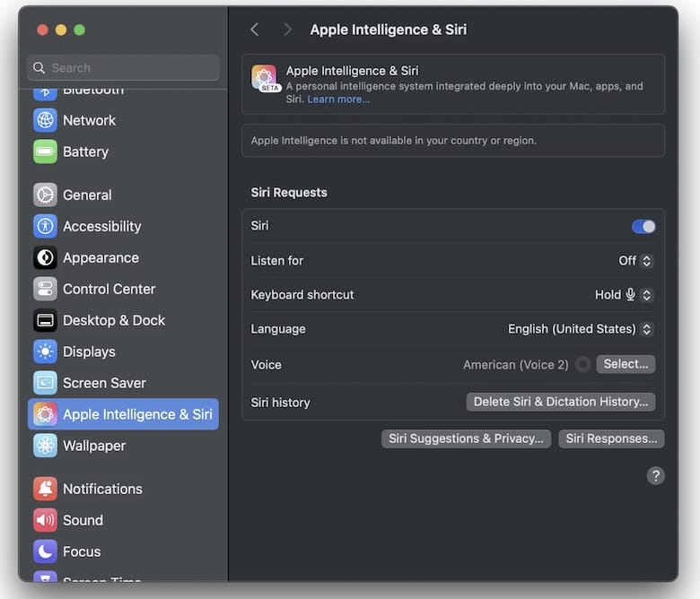Click 'Apple Intelligence is not available' notice
The image size is (700, 599).
click(393, 141)
